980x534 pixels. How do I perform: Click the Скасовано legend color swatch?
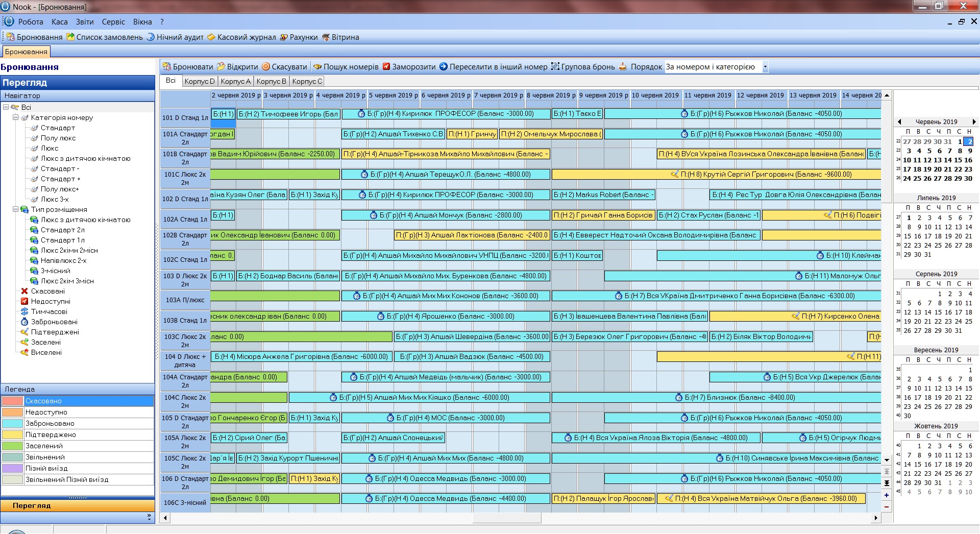[13, 401]
